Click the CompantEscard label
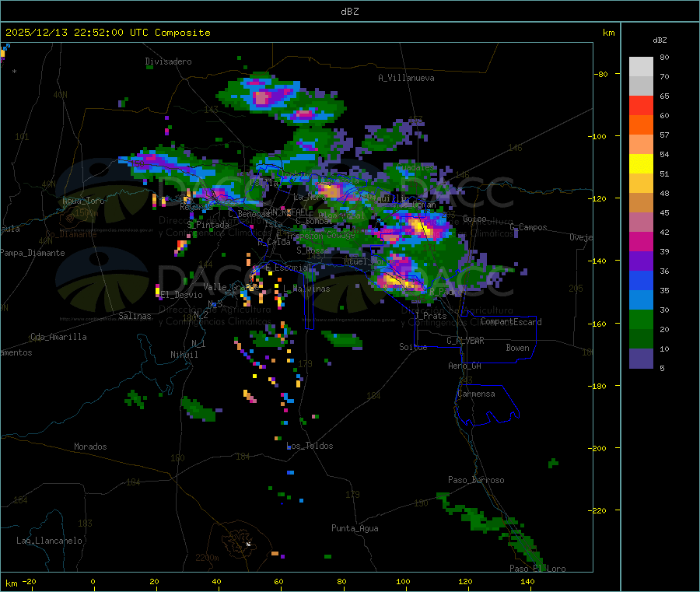This screenshot has height=592, width=700. tap(511, 321)
